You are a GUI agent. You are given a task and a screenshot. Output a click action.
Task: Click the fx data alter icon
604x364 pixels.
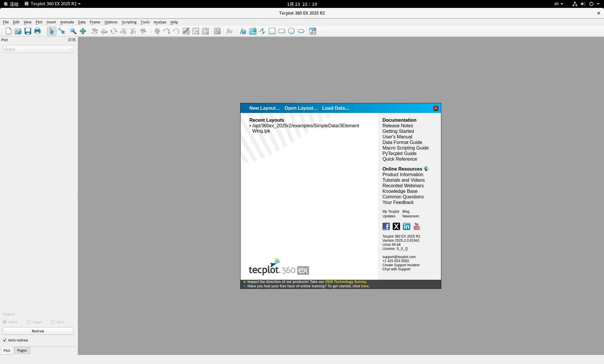[x=229, y=31]
